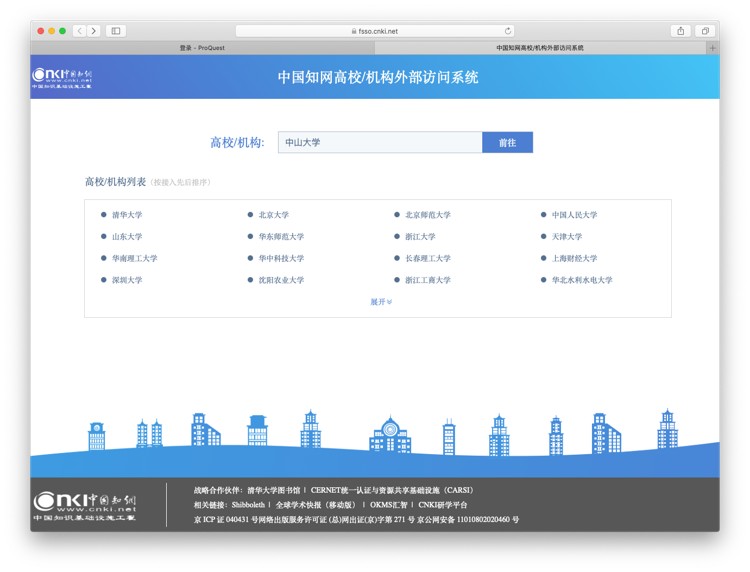Select 山东大学 in the institution list
The height and width of the screenshot is (572, 750).
[x=127, y=236]
